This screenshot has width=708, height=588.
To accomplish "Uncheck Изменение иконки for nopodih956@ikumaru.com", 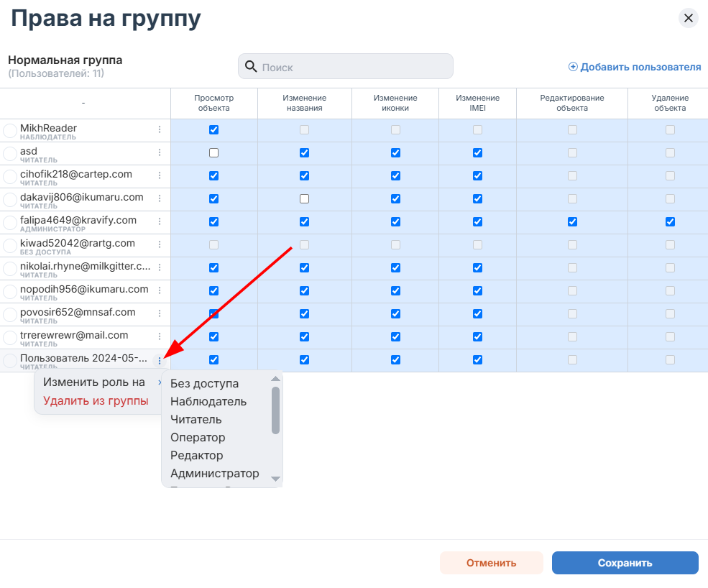I will pyautogui.click(x=395, y=291).
